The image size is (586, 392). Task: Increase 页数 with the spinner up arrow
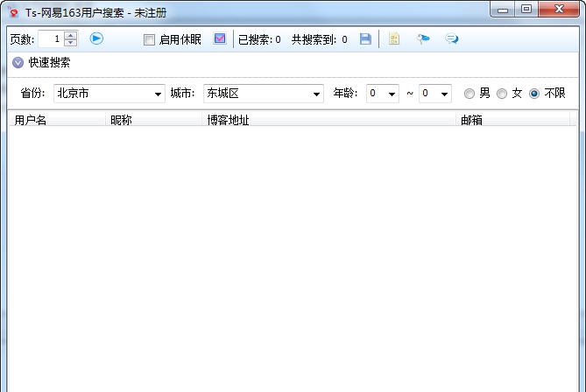tap(71, 35)
